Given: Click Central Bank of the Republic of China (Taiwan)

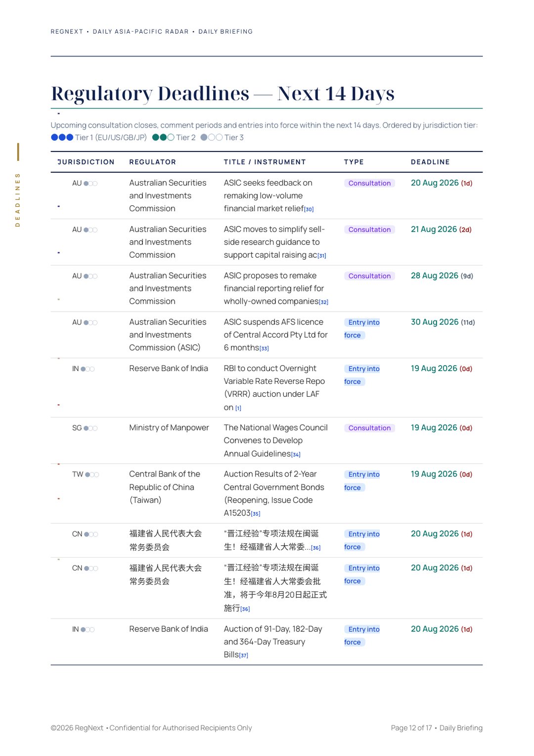Looking at the screenshot, I should point(165,487).
